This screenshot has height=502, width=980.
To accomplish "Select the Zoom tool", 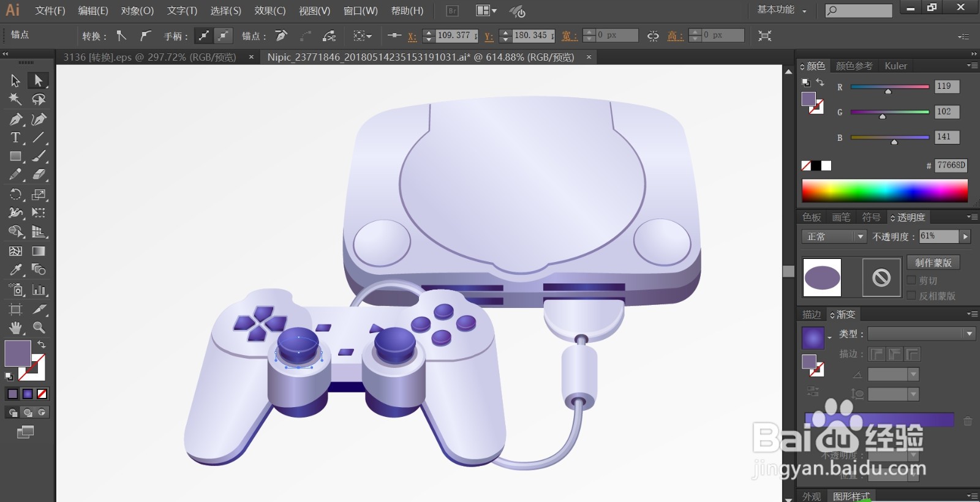I will 38,328.
